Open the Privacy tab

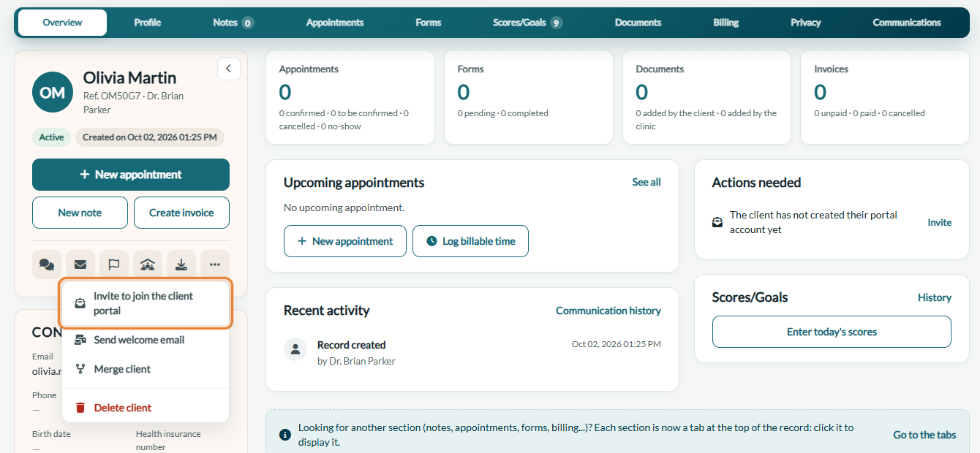click(806, 23)
